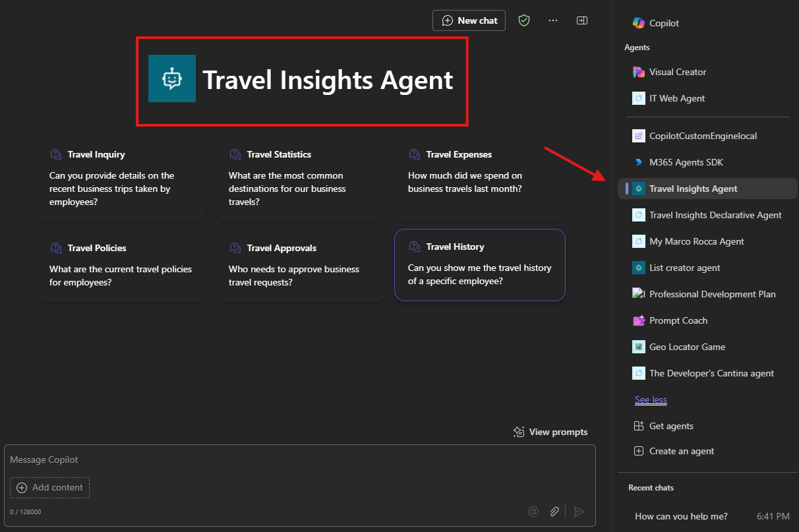Click the List creator agent icon
799x532 pixels.
pyautogui.click(x=638, y=268)
